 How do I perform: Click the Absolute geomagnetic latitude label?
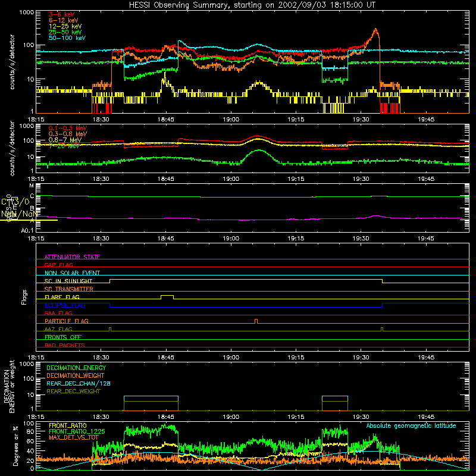point(411,425)
